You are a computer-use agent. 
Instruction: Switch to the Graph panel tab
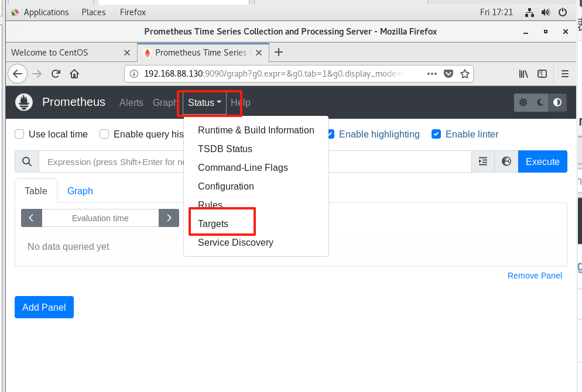(x=80, y=191)
